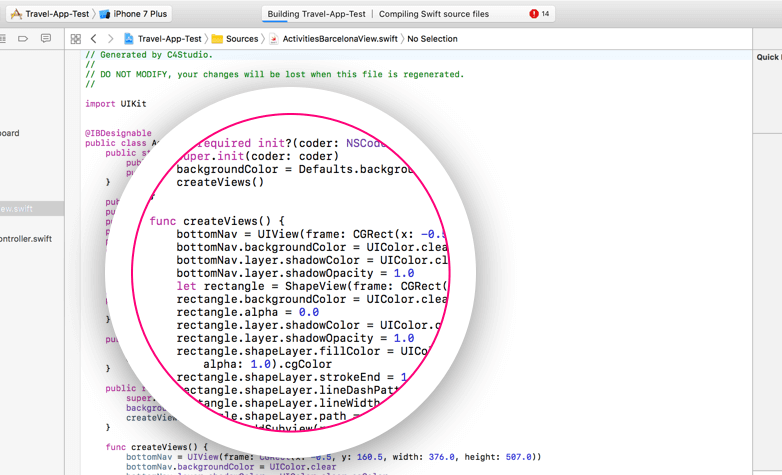Open the breakpoint navigator tag icon
Viewport: 782px width, 475px height.
pyautogui.click(x=23, y=38)
